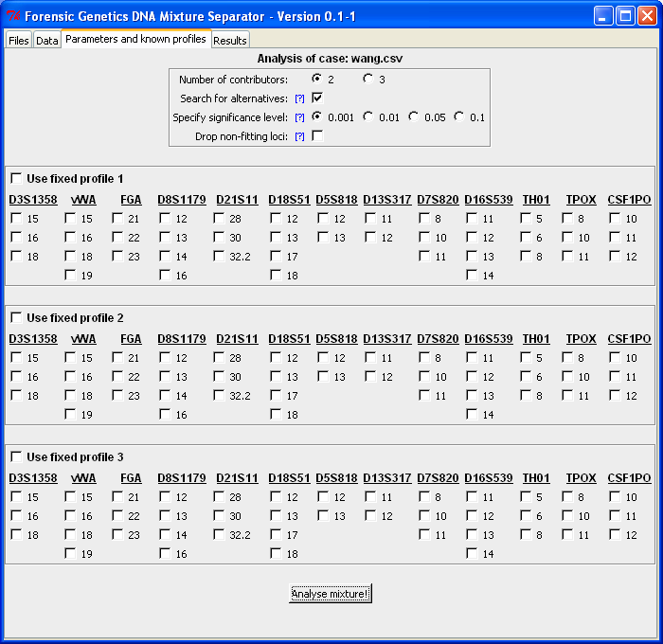Maximize the Mixture Separator window
663x644 pixels.
[625, 16]
